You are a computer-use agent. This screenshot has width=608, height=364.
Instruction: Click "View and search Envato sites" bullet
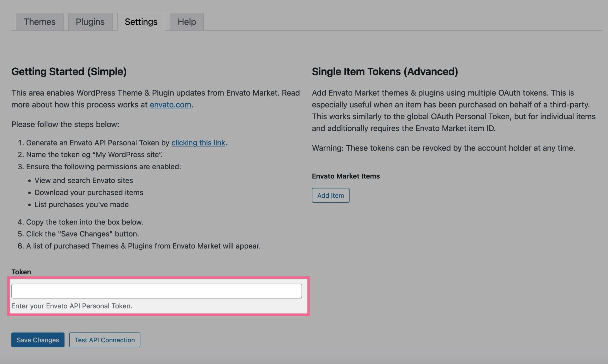(84, 181)
